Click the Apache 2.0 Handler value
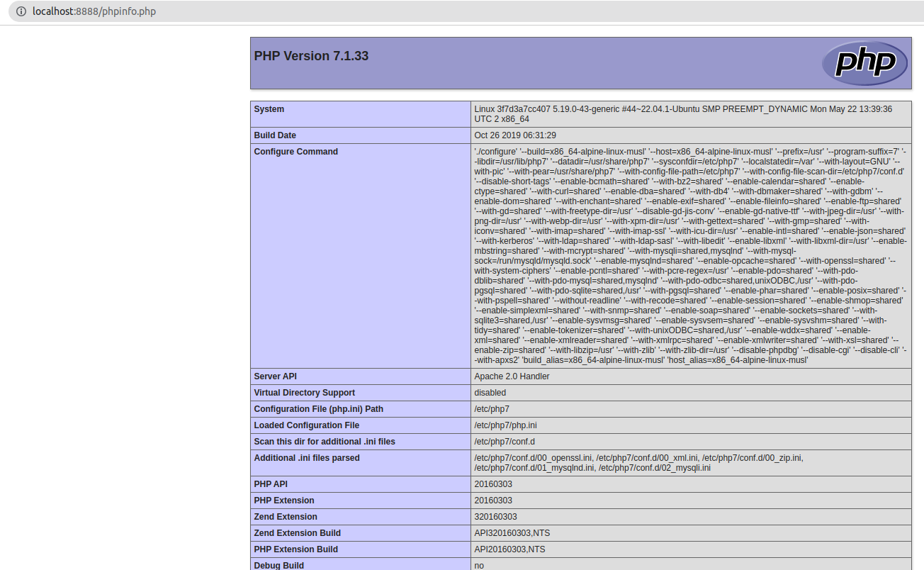 [x=512, y=376]
